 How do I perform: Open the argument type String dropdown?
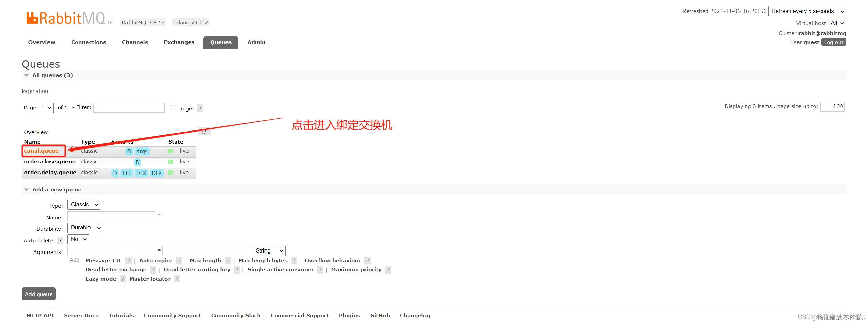[x=269, y=251]
